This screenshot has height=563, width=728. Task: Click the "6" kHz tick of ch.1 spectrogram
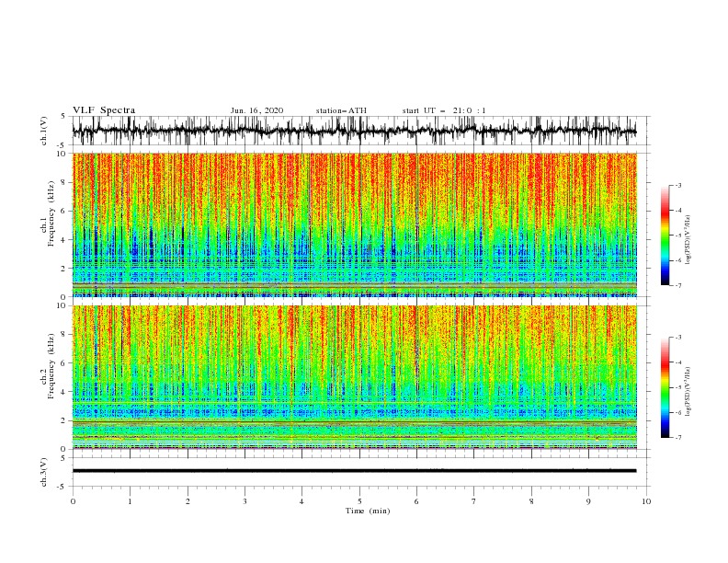64,211
